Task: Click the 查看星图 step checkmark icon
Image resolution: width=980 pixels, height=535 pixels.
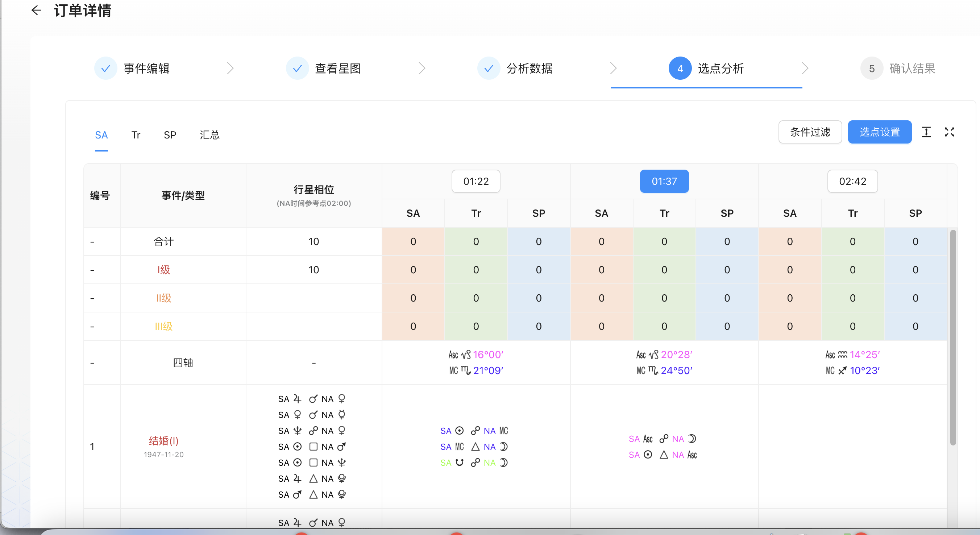Action: [298, 69]
